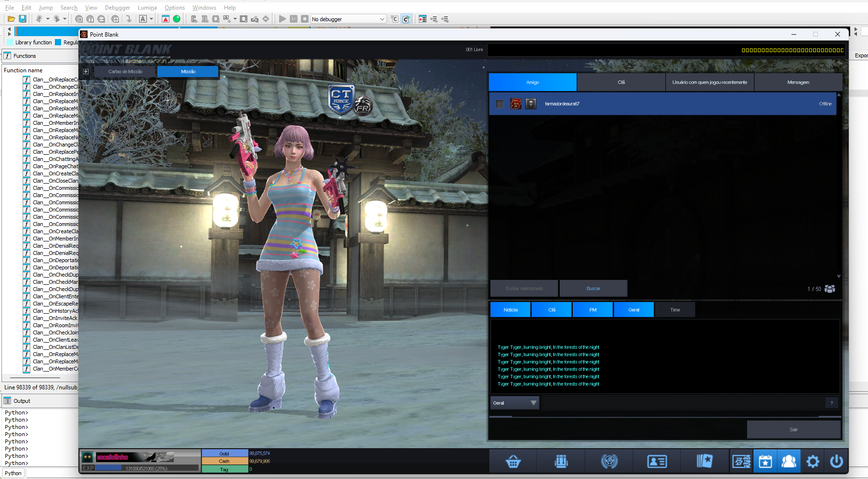Click the EXP progress bar
Screen dimensions: 868x479
point(147,468)
